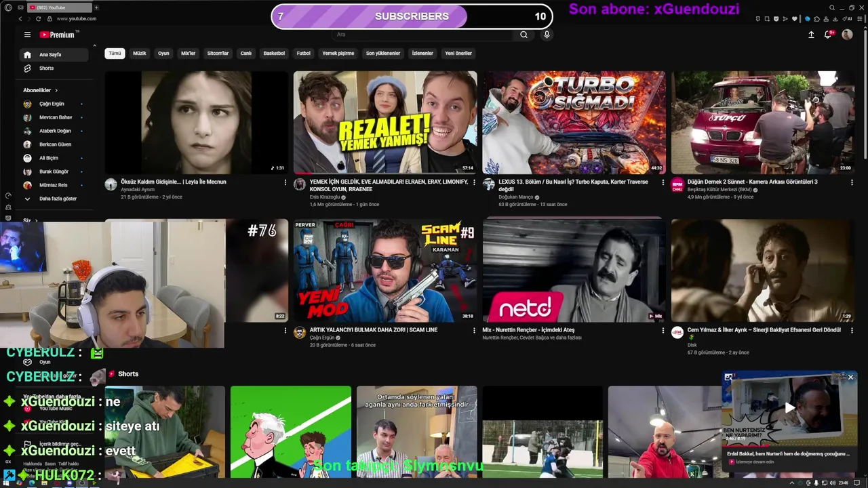868x488 pixels.
Task: Open browser easy setup sliders icon
Action: click(x=859, y=18)
